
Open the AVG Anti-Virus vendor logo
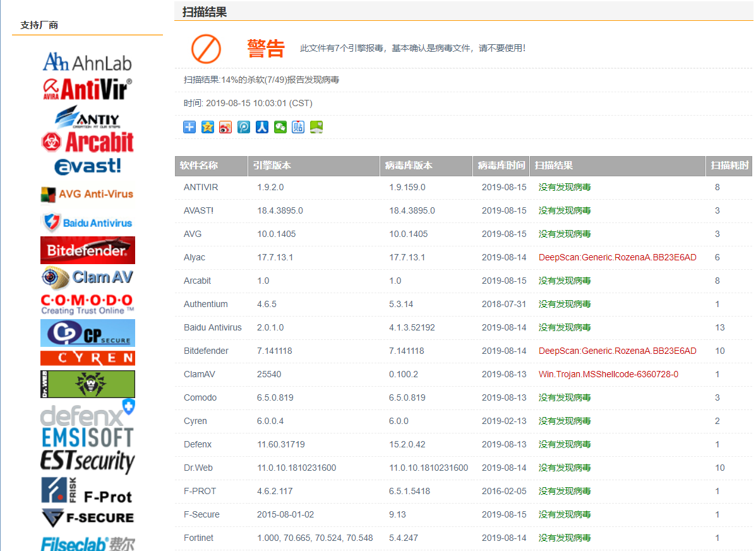[x=87, y=194]
